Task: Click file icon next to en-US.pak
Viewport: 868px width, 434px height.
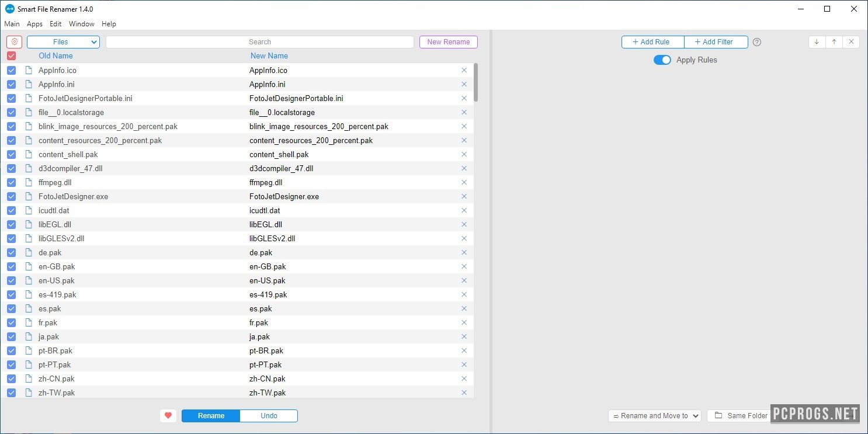Action: tap(28, 280)
